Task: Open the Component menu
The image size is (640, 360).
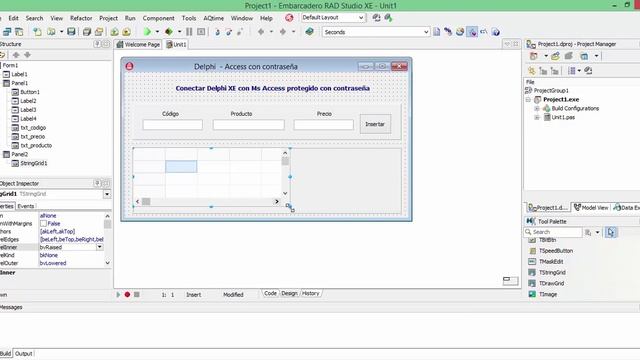Action: point(158,18)
